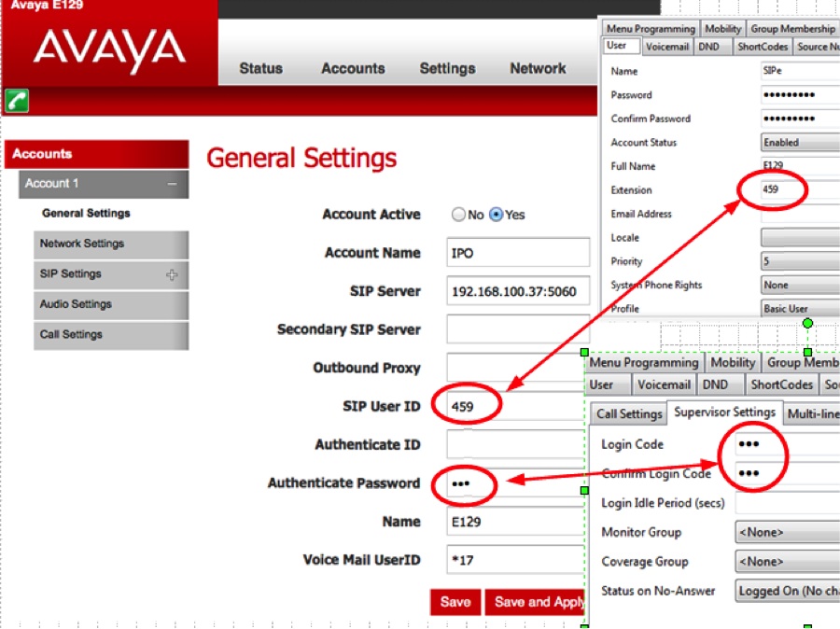The width and height of the screenshot is (840, 629).
Task: Open the Coverage Group dropdown
Action: (787, 562)
